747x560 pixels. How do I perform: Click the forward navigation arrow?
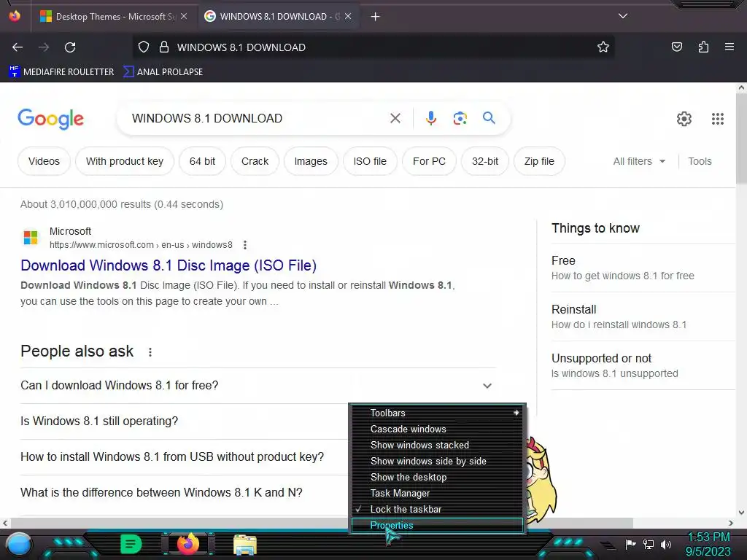click(x=44, y=47)
